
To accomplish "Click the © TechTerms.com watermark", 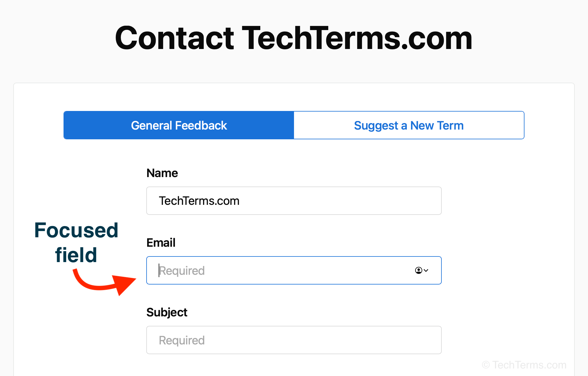I will [524, 365].
